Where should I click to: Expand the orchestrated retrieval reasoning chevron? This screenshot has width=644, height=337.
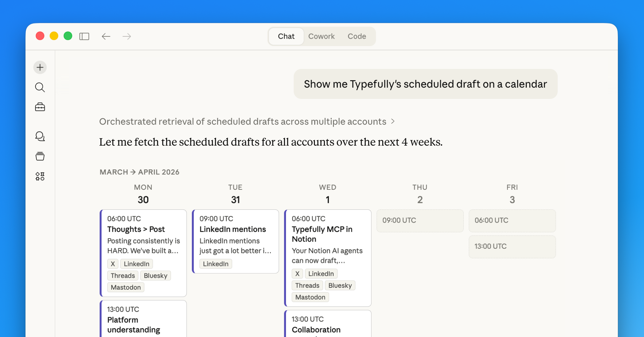point(393,121)
